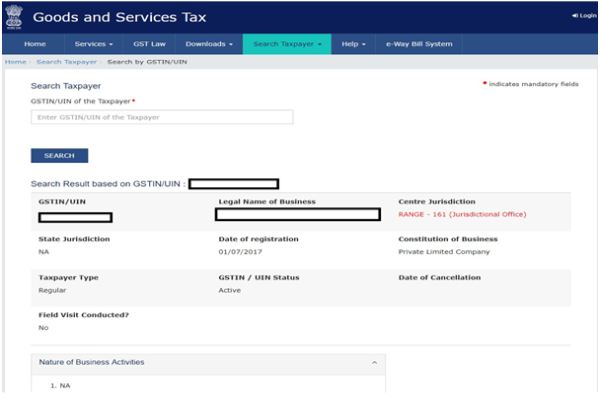Click the redacted value under GSTIN/UIN column
This screenshot has height=402, width=600.
pos(75,217)
